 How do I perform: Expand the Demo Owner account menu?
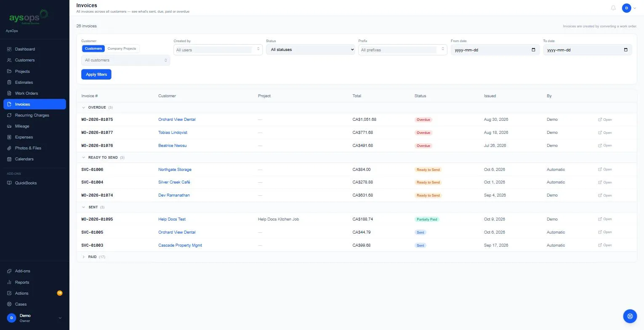[35, 318]
